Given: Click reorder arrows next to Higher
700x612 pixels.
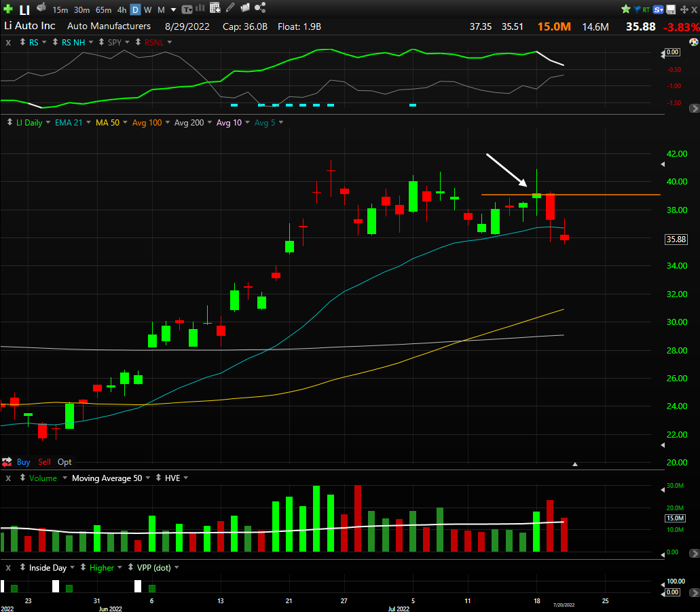Looking at the screenshot, I should pyautogui.click(x=83, y=567).
